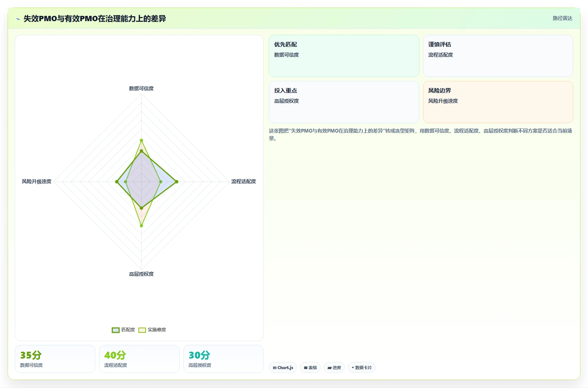Click the 表格 tag icon
588x388 pixels.
[x=306, y=368]
